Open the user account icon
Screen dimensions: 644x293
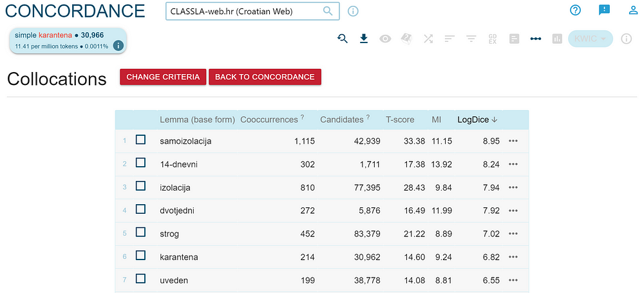click(633, 10)
